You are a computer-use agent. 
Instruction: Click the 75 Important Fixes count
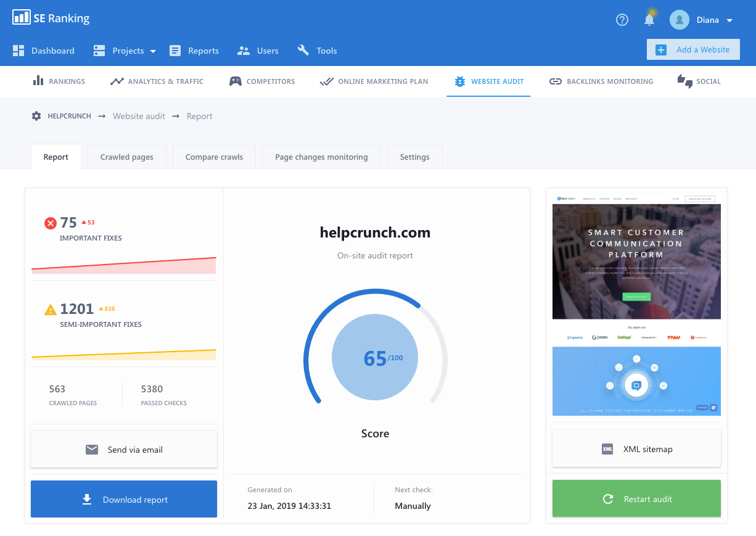click(x=68, y=223)
